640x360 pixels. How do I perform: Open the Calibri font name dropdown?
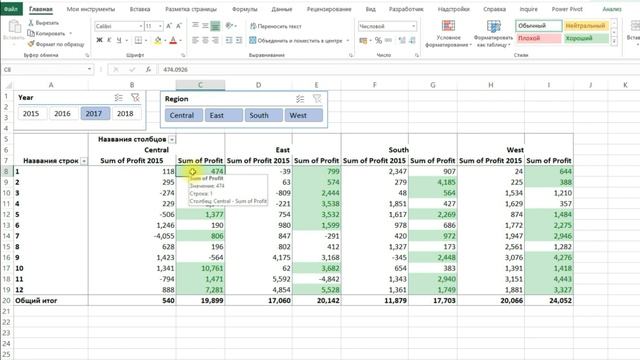[141, 26]
